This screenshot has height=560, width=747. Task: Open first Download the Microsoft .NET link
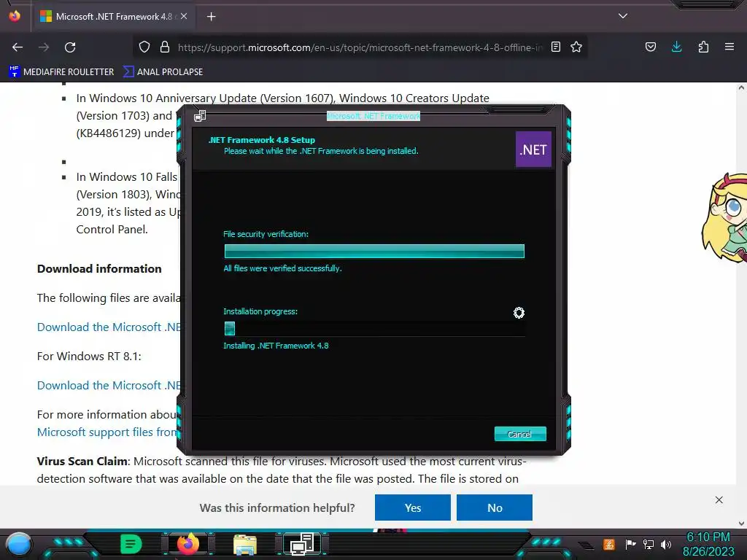109,327
